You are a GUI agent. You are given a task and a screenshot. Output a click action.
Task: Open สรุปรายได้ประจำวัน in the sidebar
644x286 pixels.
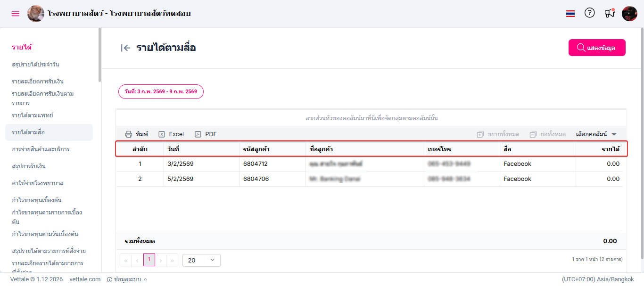tap(35, 65)
